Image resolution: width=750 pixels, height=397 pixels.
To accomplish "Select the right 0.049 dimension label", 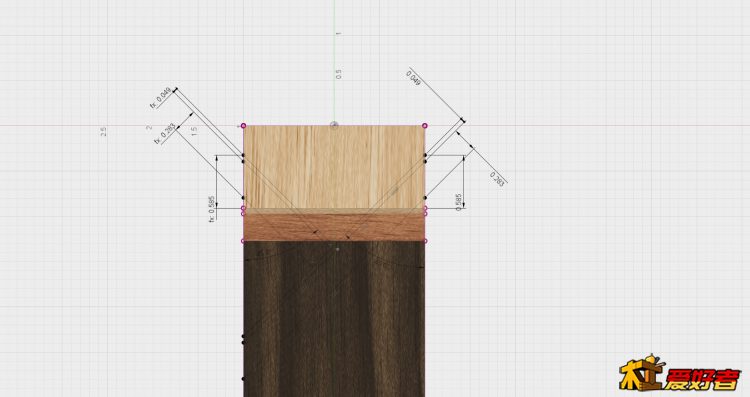I will click(x=413, y=78).
